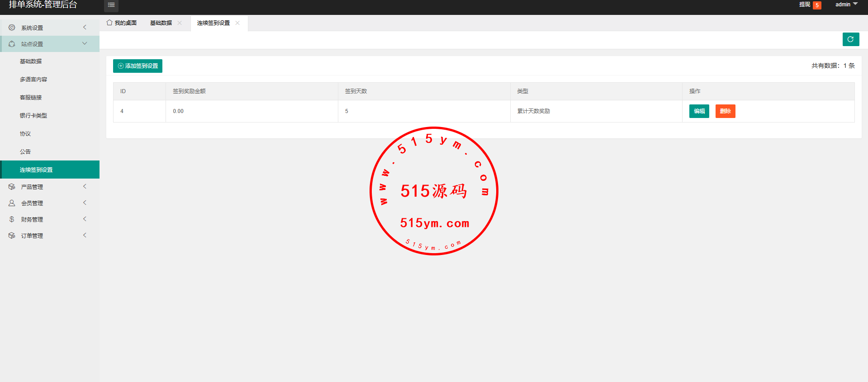Switch to the 基础数据 tab
Screen dimensions: 868x382
coord(161,23)
